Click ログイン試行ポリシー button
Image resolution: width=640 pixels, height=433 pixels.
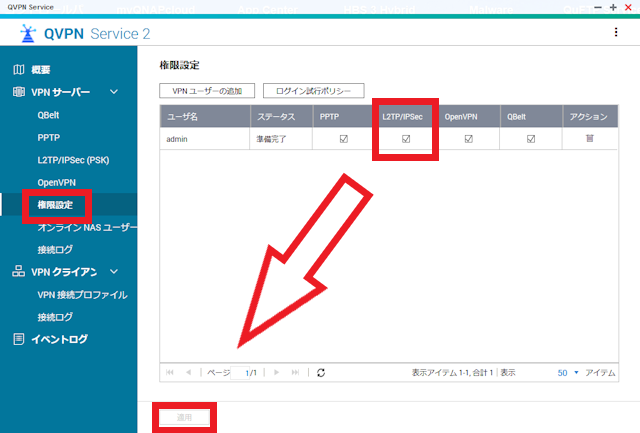pyautogui.click(x=313, y=91)
